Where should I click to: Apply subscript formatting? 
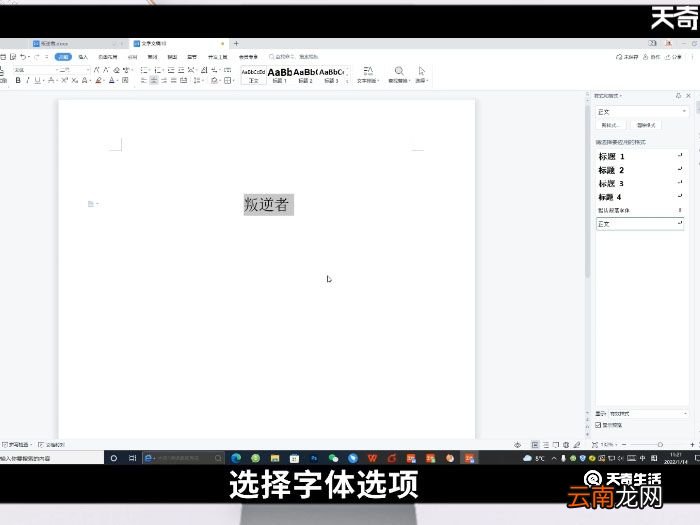[75, 80]
